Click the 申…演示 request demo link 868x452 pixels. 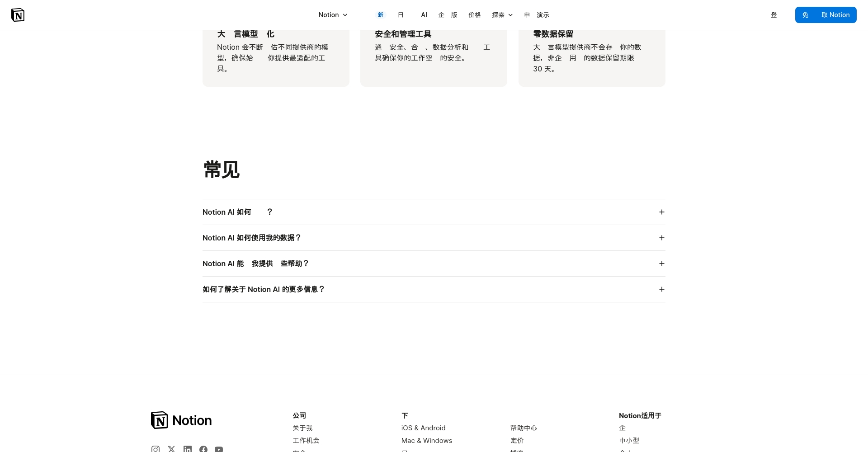click(537, 15)
